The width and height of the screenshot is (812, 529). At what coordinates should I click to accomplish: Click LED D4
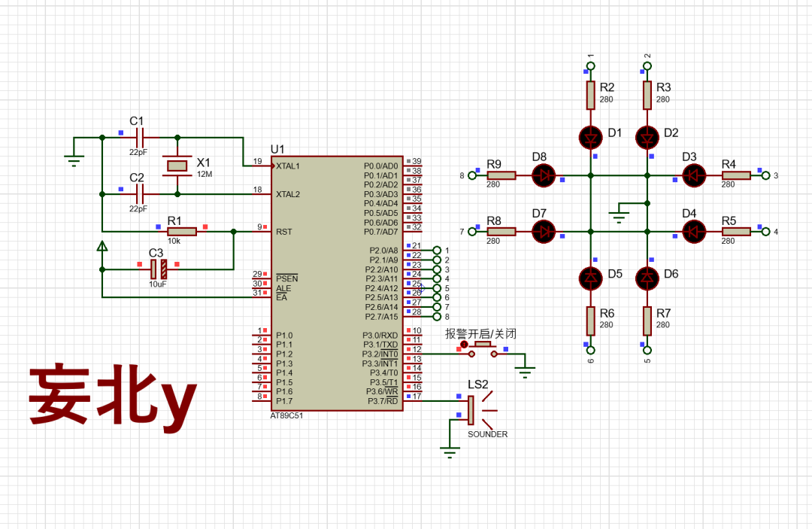(694, 232)
